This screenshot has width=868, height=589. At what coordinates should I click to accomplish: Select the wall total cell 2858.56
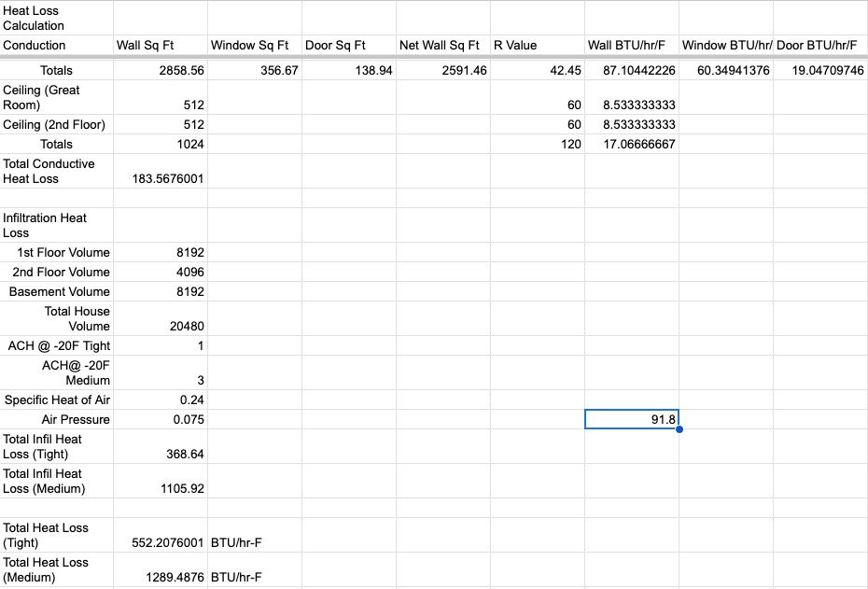(x=161, y=70)
